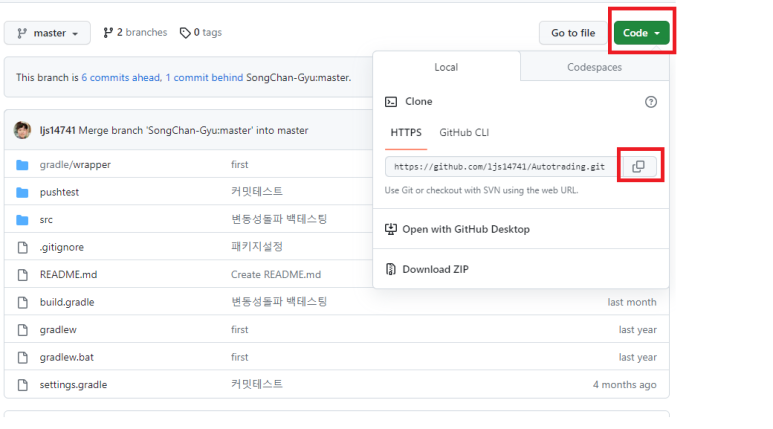This screenshot has width=773, height=429.
Task: Click the settings.gradle file icon
Action: [x=22, y=385]
